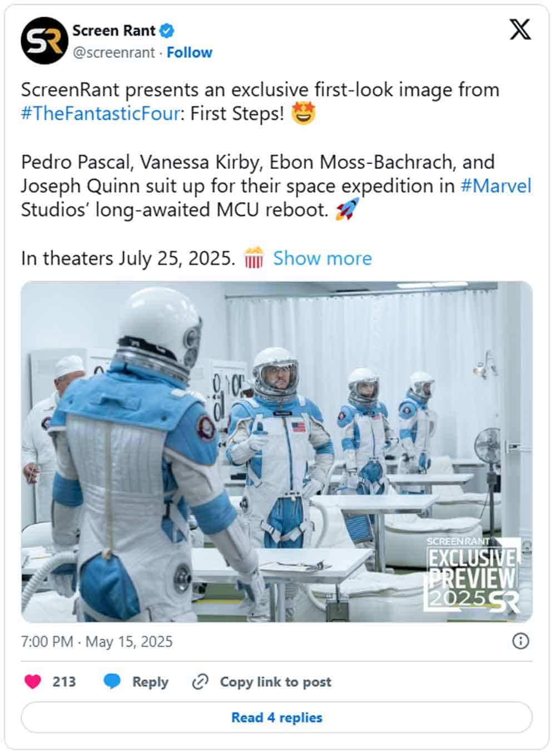The width and height of the screenshot is (556, 756).
Task: Open the #Marvel hashtag link
Action: pyautogui.click(x=496, y=186)
